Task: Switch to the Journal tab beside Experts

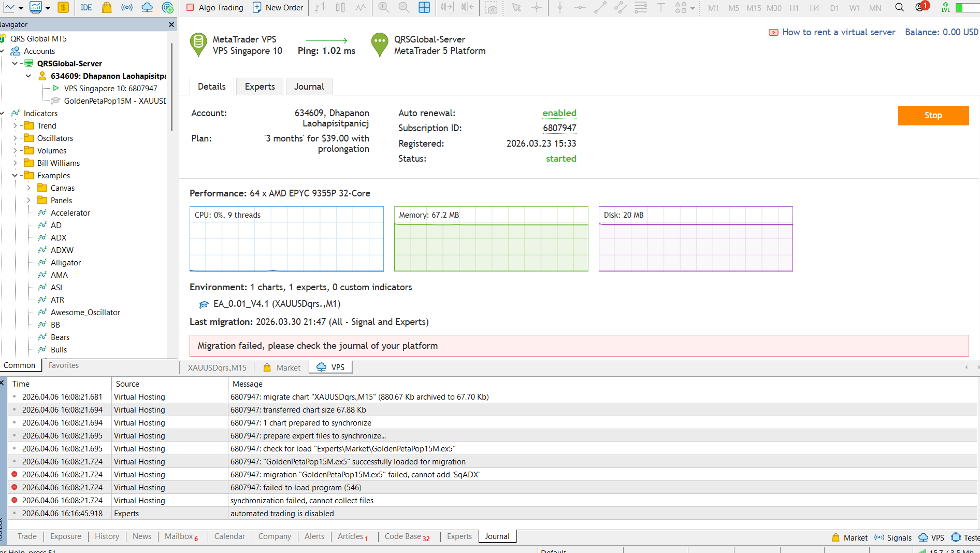Action: (x=309, y=87)
